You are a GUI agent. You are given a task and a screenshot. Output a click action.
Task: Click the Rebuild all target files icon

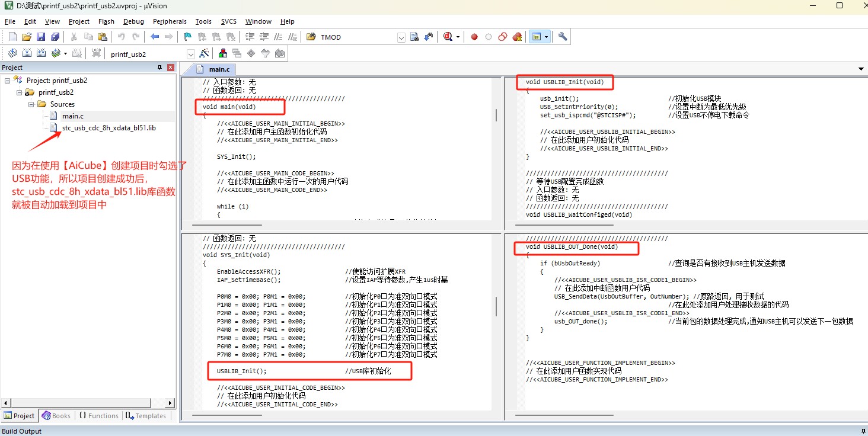click(x=41, y=53)
